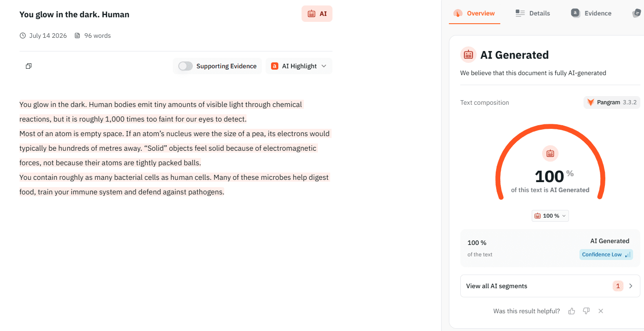This screenshot has width=644, height=331.
Task: Switch to the Details tab
Action: click(533, 13)
